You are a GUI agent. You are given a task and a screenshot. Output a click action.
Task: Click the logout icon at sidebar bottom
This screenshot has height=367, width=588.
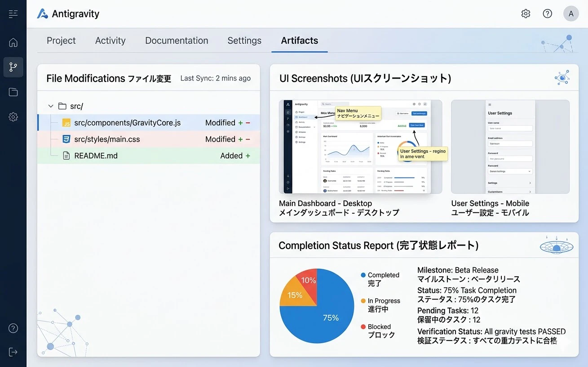(13, 352)
